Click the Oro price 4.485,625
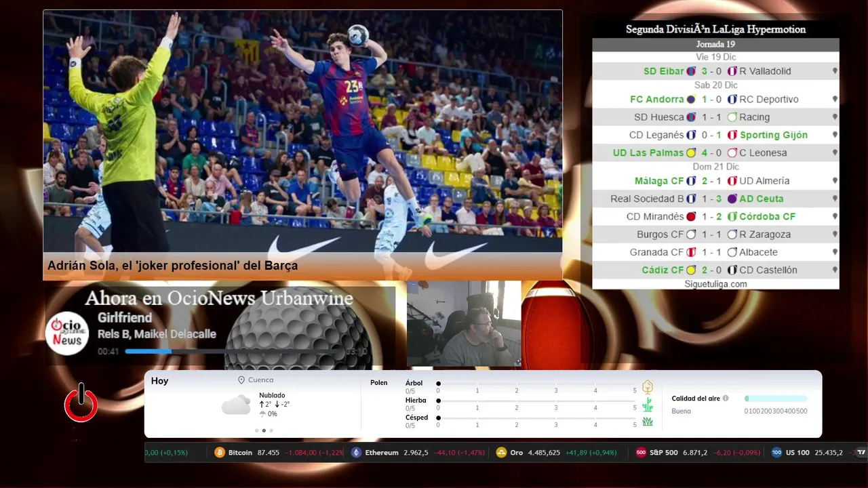Image resolution: width=868 pixels, height=488 pixels. click(x=544, y=452)
